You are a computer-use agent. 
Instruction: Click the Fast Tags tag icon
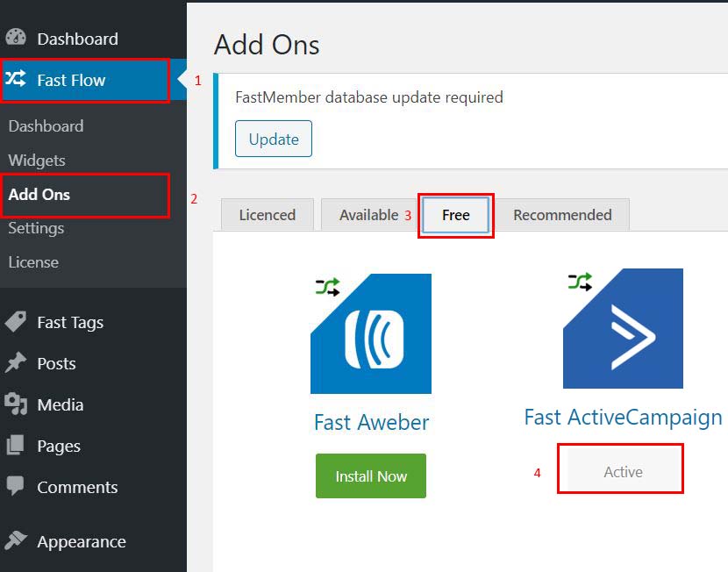(16, 321)
